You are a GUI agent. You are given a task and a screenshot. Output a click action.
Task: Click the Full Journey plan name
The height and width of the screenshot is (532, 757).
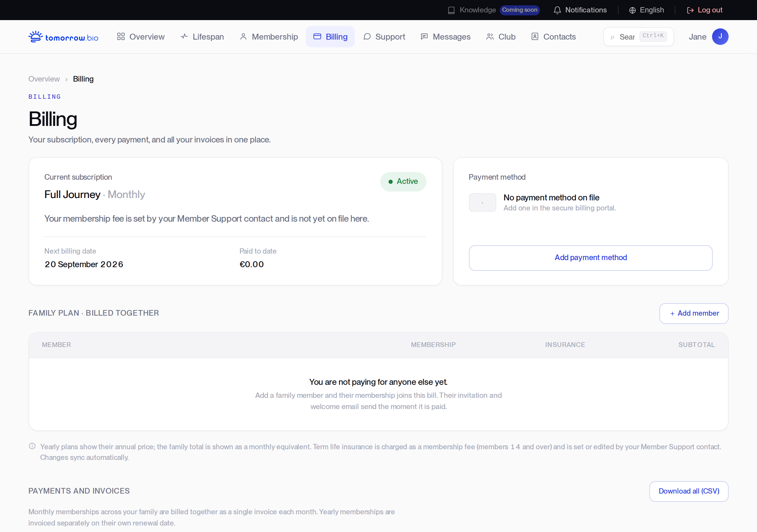pyautogui.click(x=72, y=194)
